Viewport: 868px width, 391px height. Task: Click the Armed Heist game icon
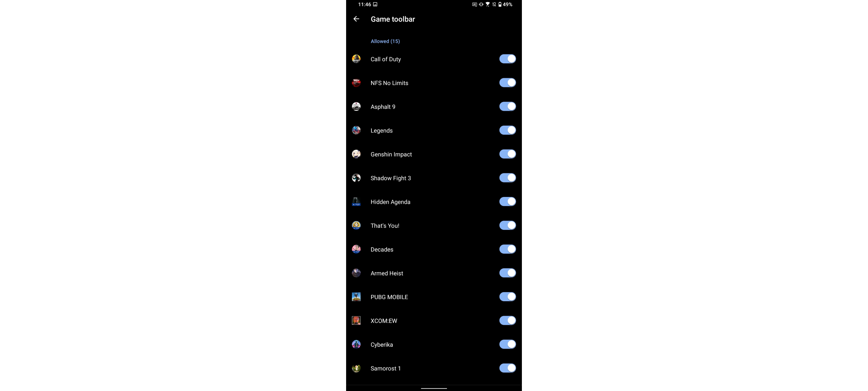pyautogui.click(x=357, y=273)
